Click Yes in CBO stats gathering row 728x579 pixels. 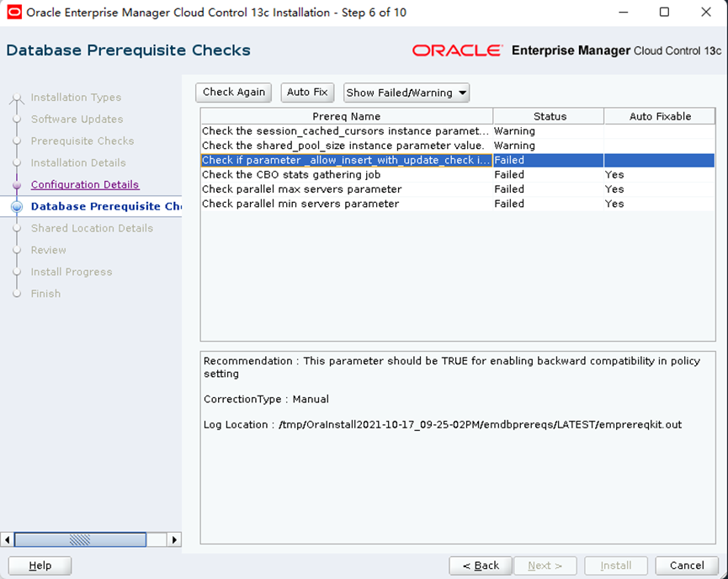[614, 174]
